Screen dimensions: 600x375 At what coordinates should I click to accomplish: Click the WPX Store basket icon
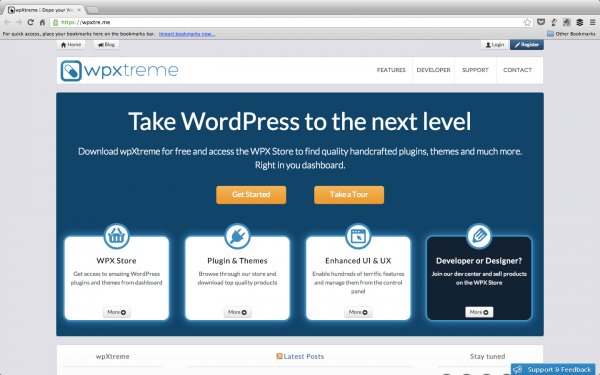(x=116, y=236)
